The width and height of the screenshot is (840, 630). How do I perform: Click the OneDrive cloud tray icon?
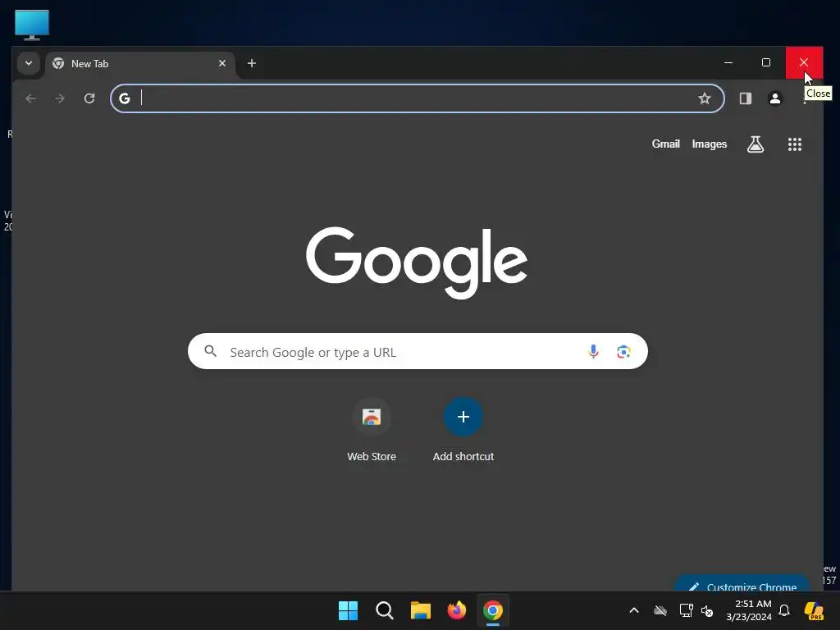[x=660, y=610]
